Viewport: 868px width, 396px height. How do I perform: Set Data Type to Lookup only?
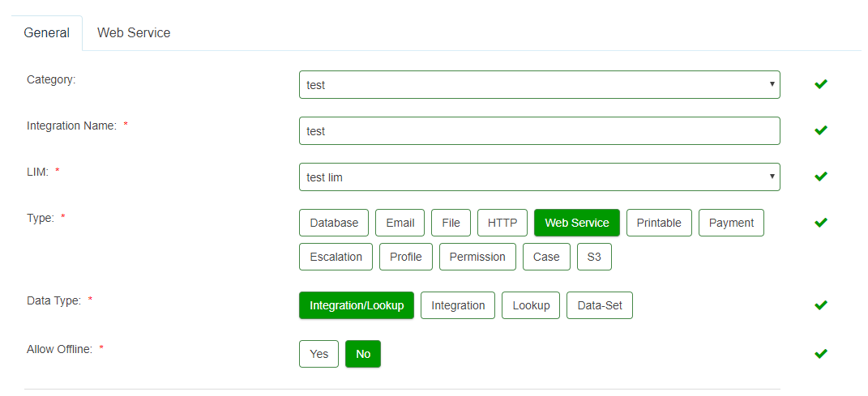tap(531, 305)
